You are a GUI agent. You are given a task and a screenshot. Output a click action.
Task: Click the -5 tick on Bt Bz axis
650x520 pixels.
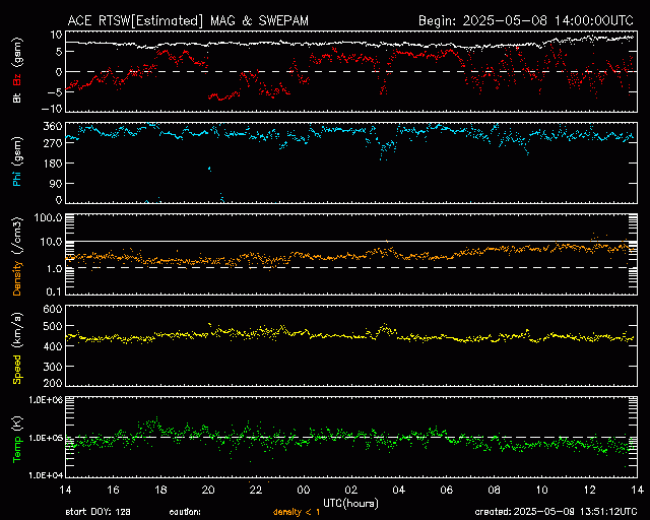pos(54,92)
